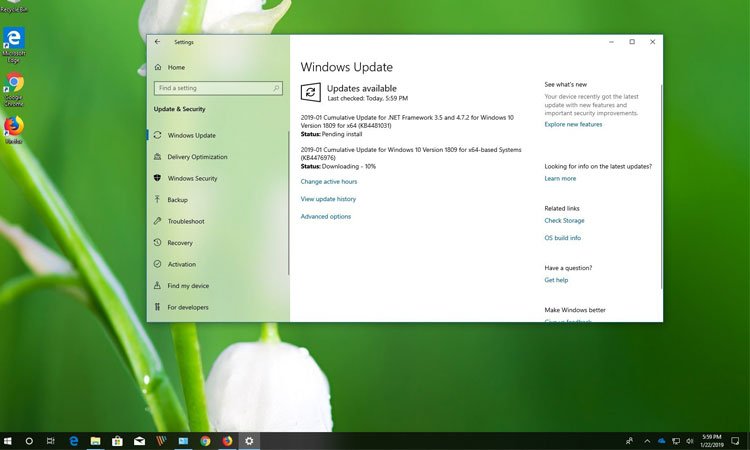Open the Windows Start menu
Screen dimensions: 750x450
(x=8, y=440)
